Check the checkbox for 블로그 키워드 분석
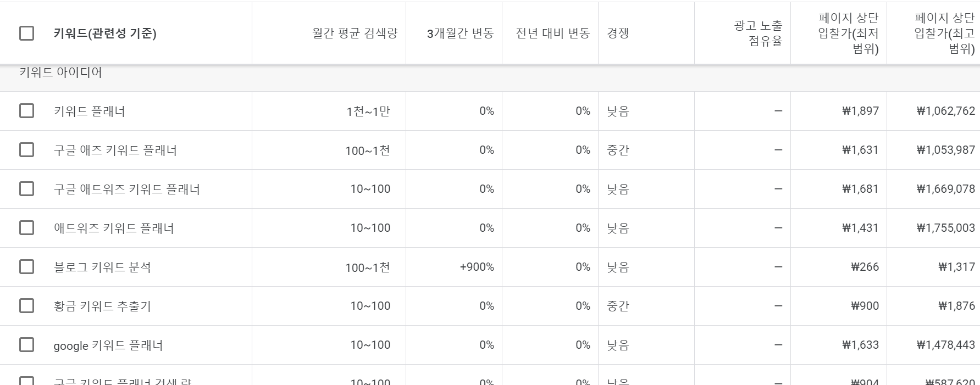The height and width of the screenshot is (385, 980). (26, 267)
